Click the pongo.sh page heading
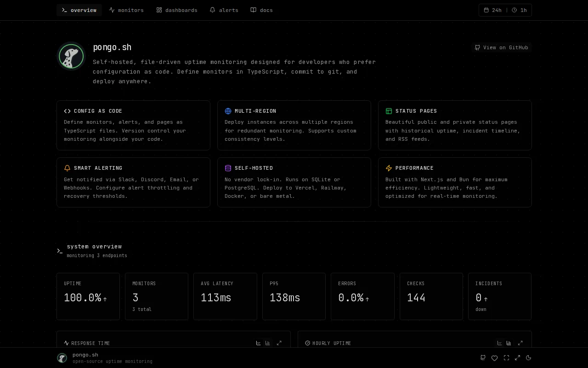 [x=112, y=47]
